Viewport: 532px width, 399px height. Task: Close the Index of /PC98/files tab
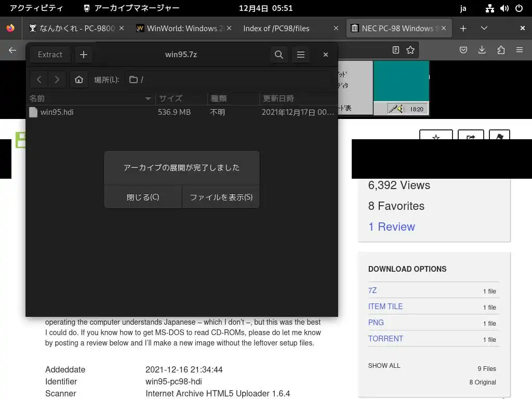(336, 28)
